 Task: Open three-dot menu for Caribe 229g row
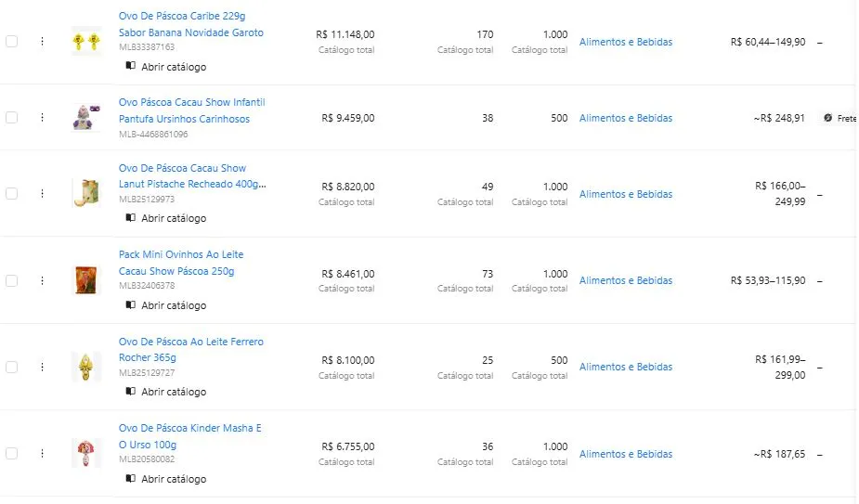42,42
